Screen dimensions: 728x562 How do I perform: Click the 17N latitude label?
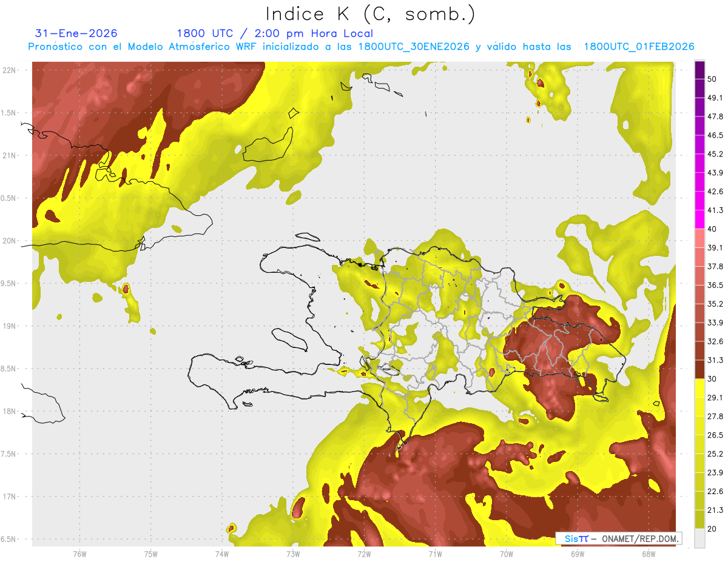coord(9,497)
